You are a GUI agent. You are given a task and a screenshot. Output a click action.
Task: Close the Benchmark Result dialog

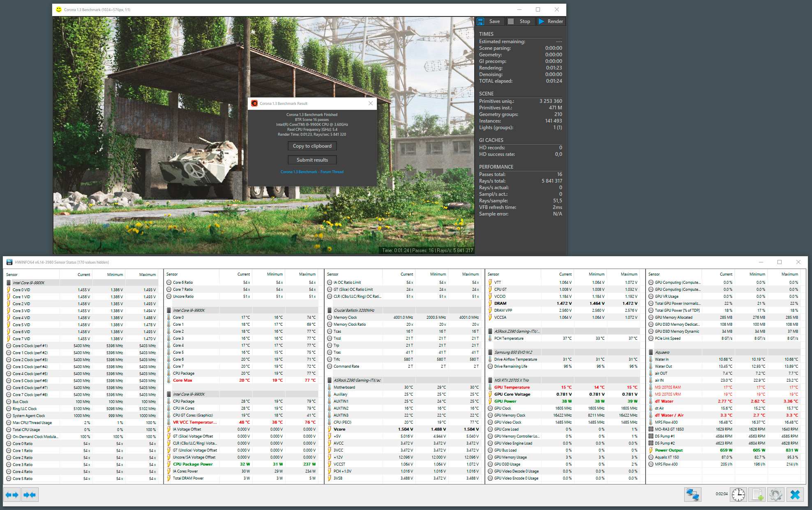(371, 103)
